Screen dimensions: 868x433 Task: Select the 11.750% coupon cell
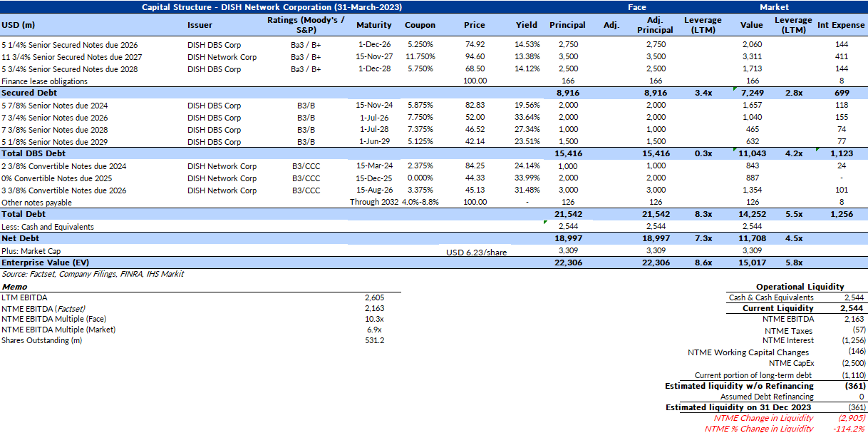(420, 56)
